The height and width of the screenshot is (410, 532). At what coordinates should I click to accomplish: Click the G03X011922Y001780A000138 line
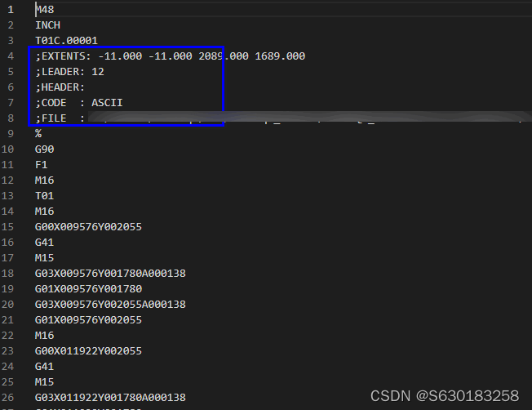(110, 398)
